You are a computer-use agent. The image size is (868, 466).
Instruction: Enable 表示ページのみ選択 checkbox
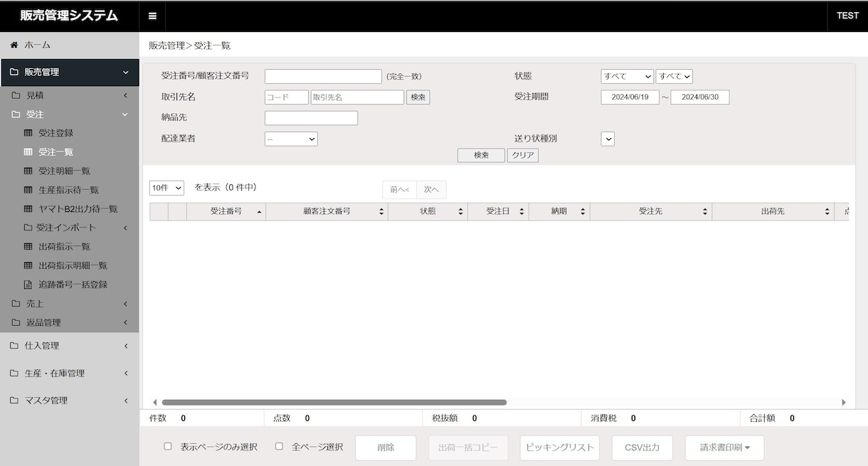click(x=168, y=447)
